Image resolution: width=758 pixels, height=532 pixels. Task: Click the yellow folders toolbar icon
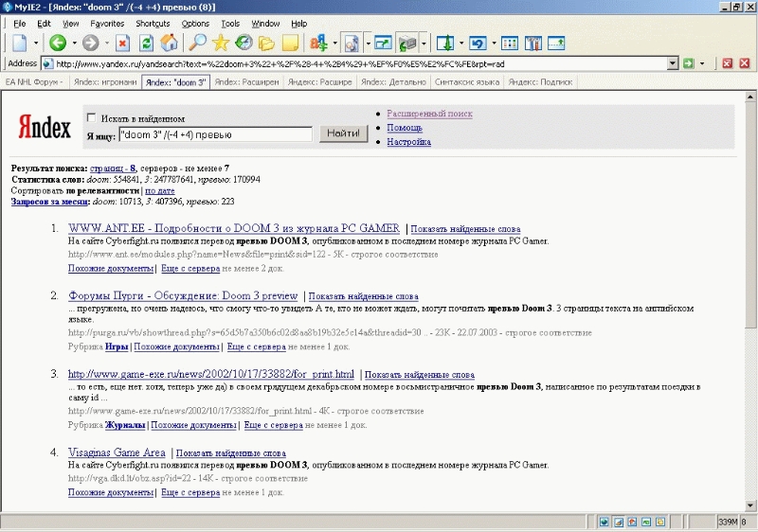[266, 43]
